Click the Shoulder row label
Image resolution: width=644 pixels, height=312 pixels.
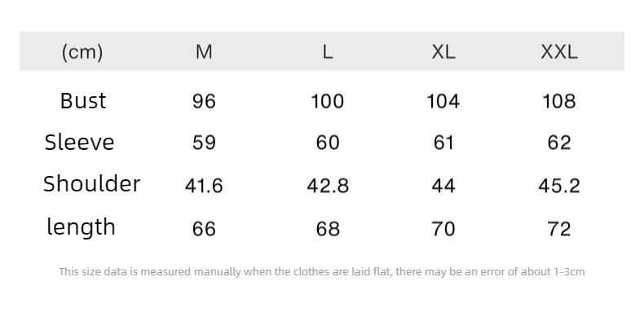tap(91, 183)
